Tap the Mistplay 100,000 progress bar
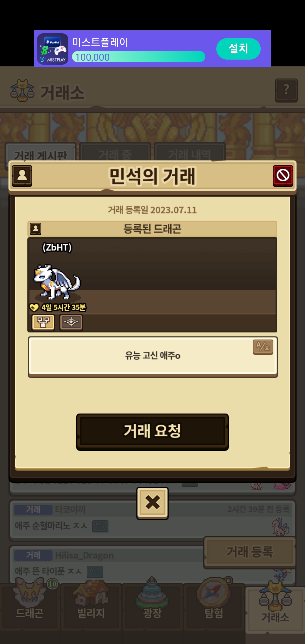Viewport: 305px width, 644px height. pos(139,57)
